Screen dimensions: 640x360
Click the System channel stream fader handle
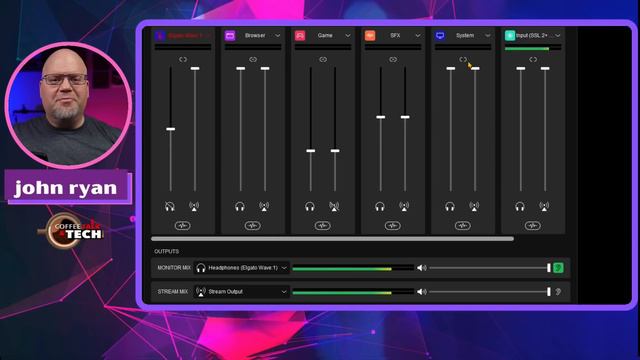(475, 68)
